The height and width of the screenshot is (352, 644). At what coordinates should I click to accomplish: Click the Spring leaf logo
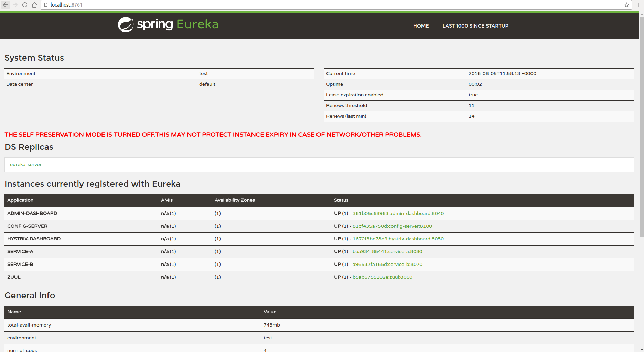coord(126,24)
